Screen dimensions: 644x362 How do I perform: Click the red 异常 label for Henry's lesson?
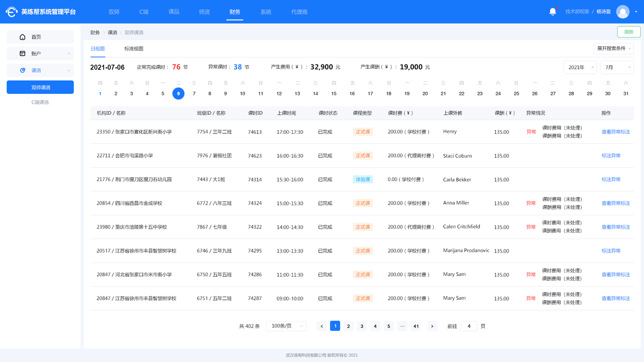[531, 132]
